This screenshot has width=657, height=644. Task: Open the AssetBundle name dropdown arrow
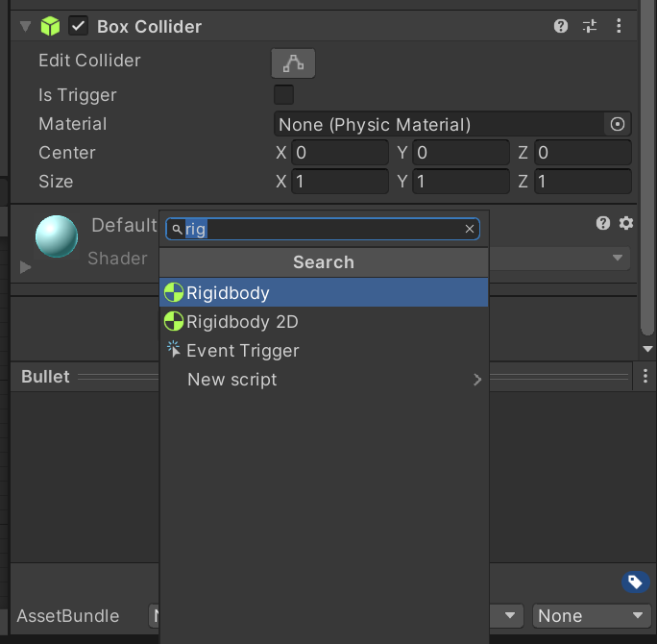(510, 616)
